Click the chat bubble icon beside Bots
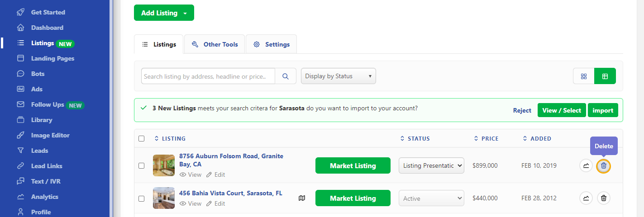Image resolution: width=644 pixels, height=217 pixels. point(20,74)
